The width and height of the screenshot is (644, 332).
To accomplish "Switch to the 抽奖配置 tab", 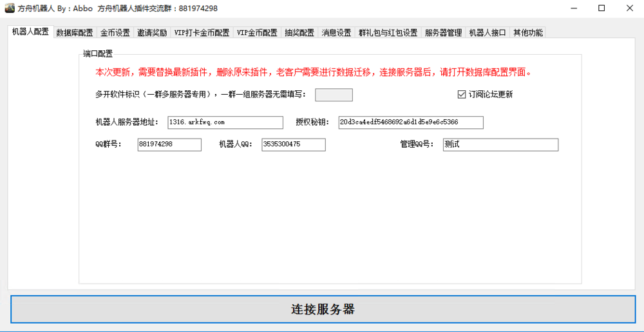I will tap(299, 33).
